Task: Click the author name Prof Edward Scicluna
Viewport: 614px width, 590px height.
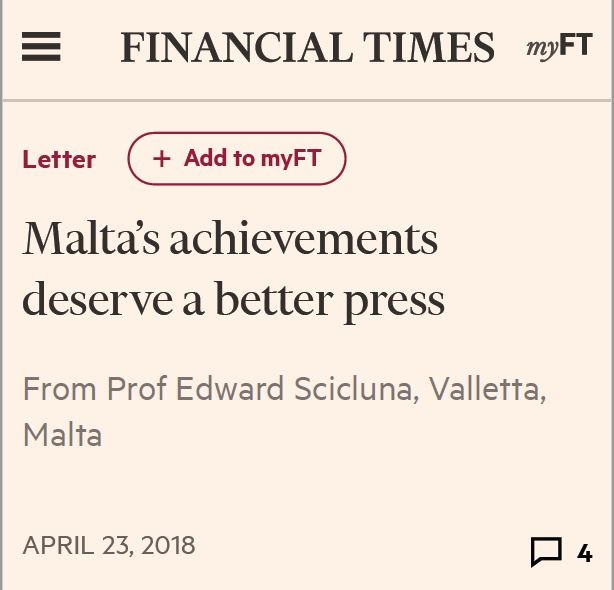Action: click(x=260, y=389)
